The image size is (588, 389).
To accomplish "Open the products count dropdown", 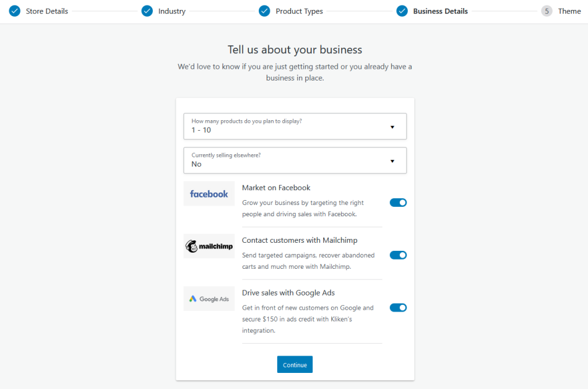I will click(x=295, y=126).
